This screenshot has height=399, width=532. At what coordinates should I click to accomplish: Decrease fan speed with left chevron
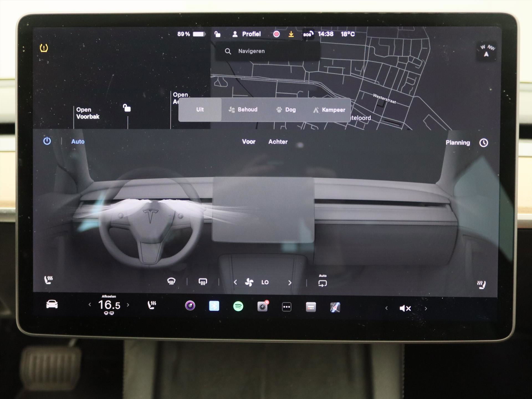tap(235, 282)
